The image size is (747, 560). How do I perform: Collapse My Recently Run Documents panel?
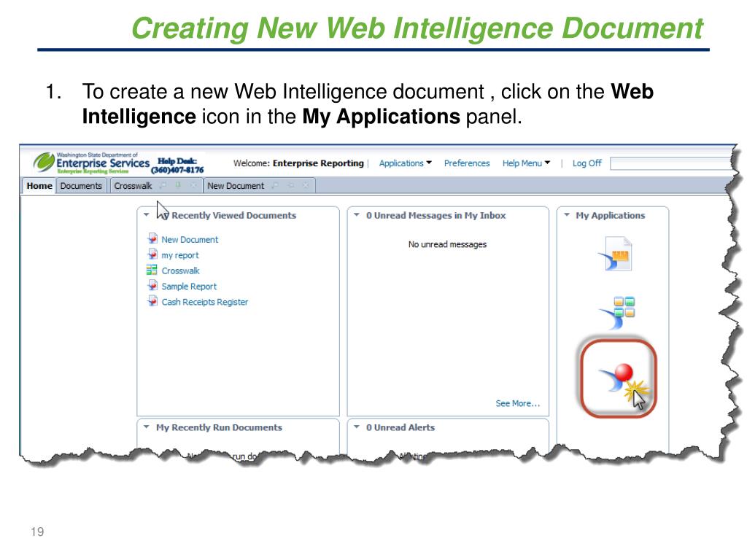(x=146, y=427)
